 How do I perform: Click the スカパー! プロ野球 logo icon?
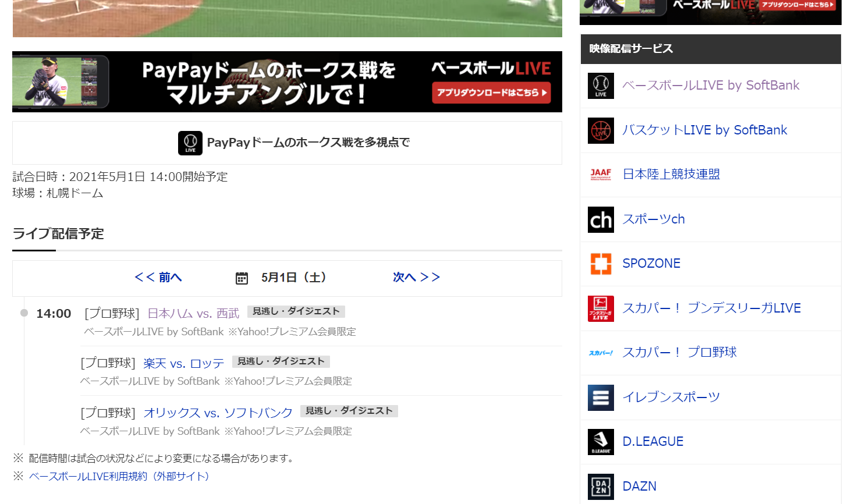click(601, 353)
